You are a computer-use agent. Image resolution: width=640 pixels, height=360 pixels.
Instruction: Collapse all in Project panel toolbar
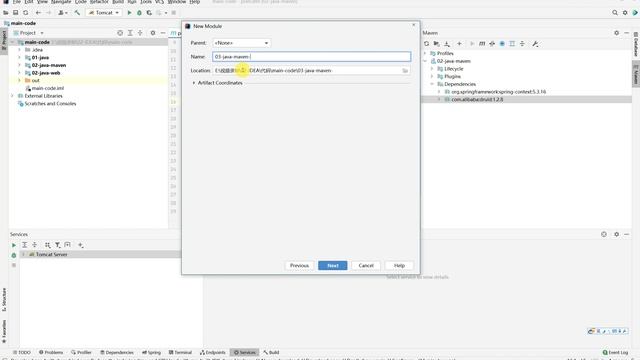point(140,33)
